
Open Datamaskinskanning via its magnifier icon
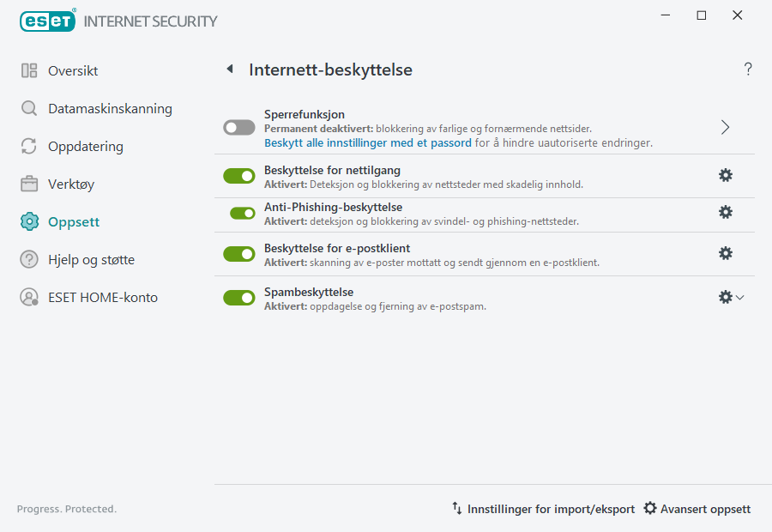coord(28,108)
